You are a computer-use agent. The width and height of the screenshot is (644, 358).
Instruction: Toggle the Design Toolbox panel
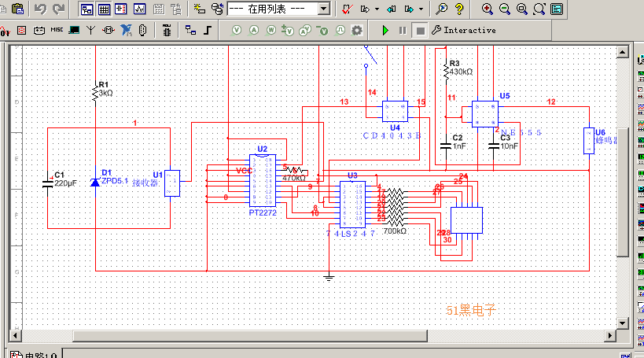click(x=86, y=9)
